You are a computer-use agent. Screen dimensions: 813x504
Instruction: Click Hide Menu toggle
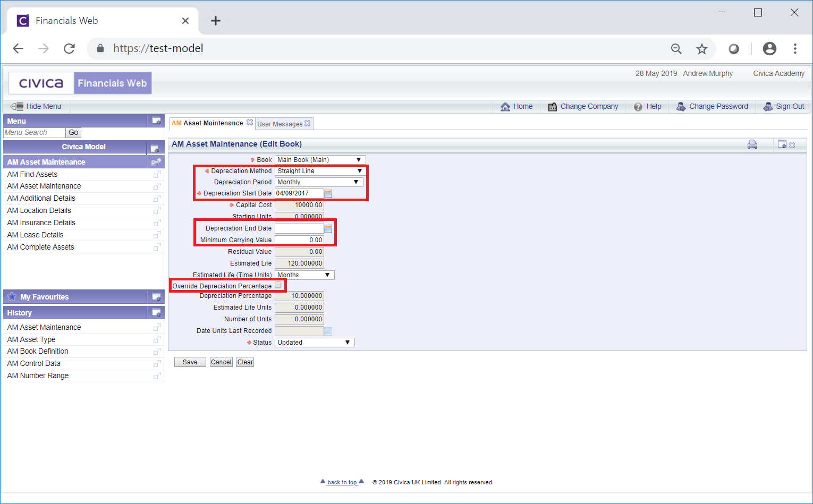tap(36, 106)
